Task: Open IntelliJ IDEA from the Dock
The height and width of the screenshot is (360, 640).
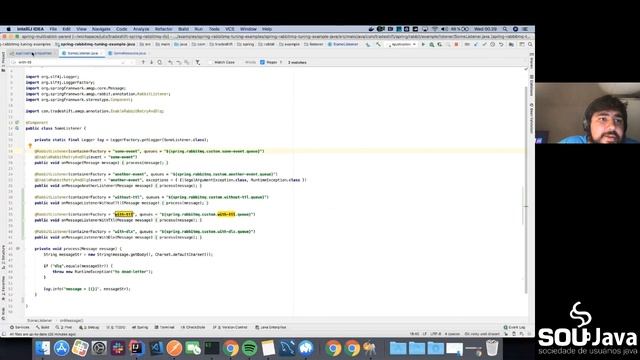Action: pos(136,348)
